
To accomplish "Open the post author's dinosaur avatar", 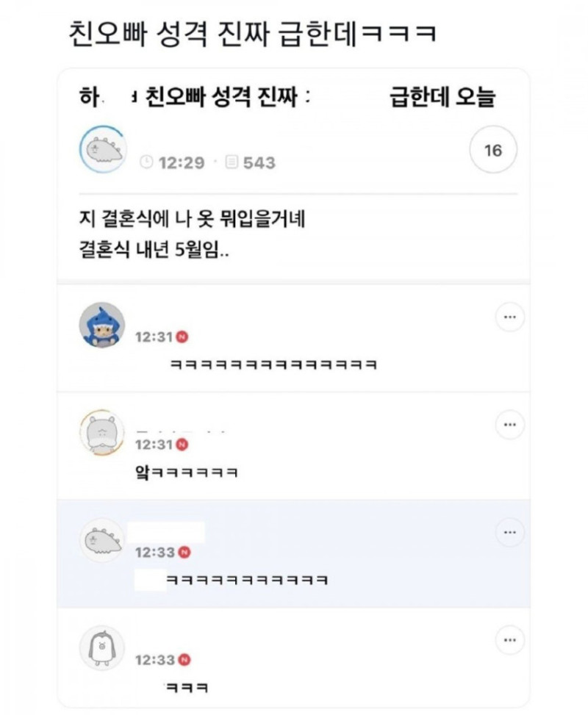I will 103,150.
